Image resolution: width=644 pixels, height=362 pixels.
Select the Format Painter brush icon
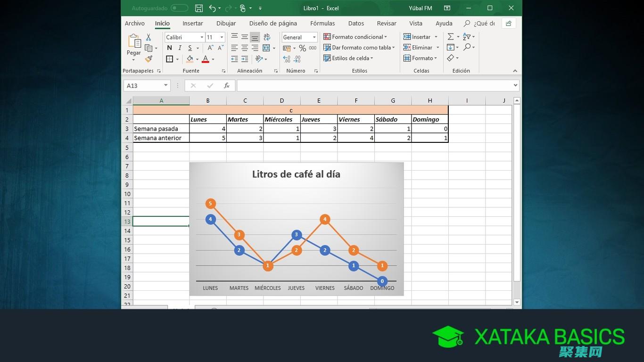(149, 59)
